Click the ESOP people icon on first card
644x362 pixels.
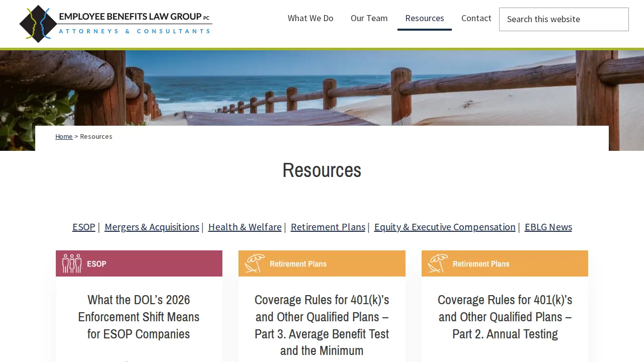(72, 263)
